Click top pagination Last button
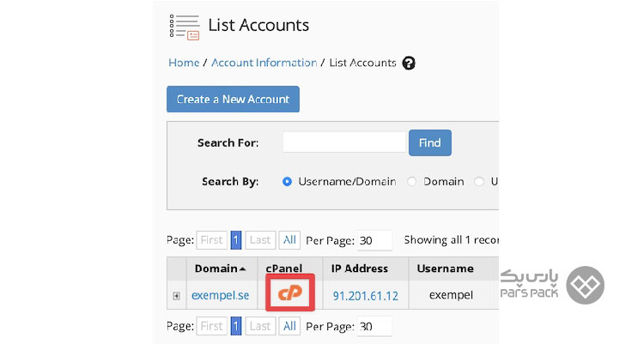The height and width of the screenshot is (344, 644). click(x=260, y=240)
